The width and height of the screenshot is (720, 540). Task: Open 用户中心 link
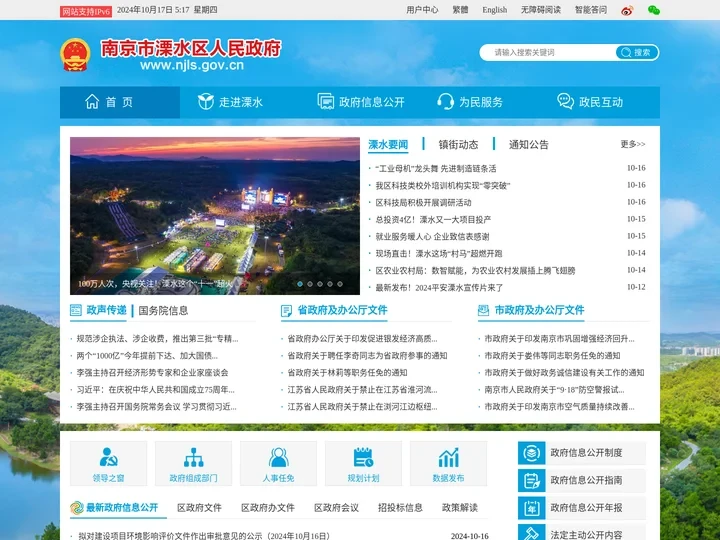point(422,10)
